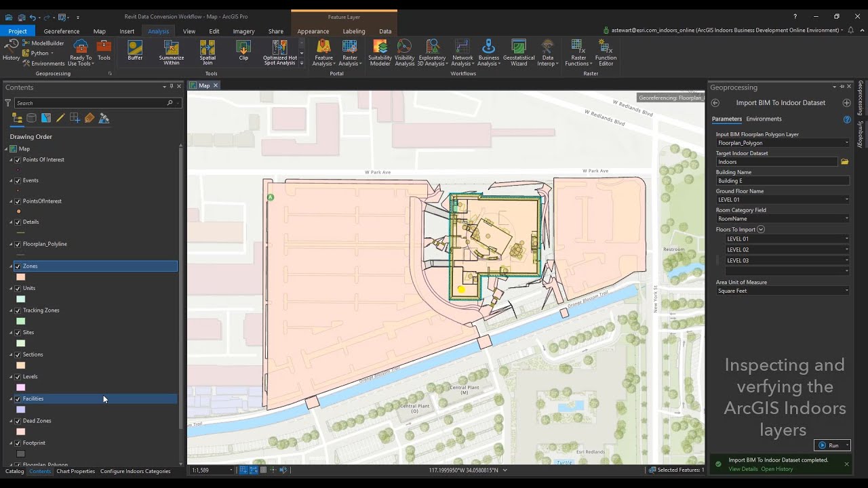
Task: Click the Zones layer color swatch
Action: point(21,277)
